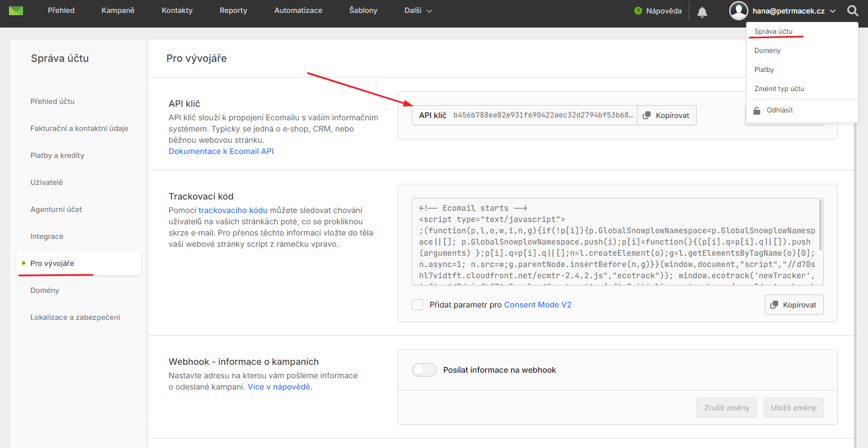
Task: Open Dokumentace k Ecomail API link
Action: pos(221,151)
